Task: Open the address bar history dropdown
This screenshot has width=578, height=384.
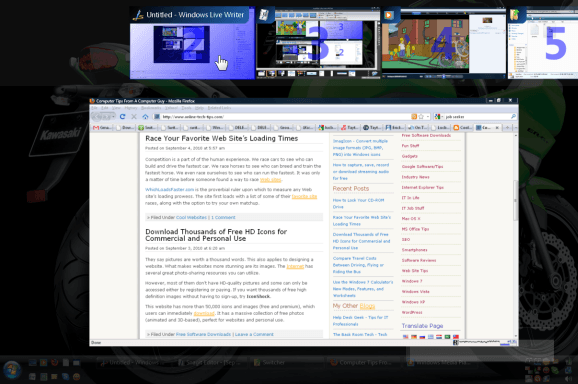Action: [428, 116]
